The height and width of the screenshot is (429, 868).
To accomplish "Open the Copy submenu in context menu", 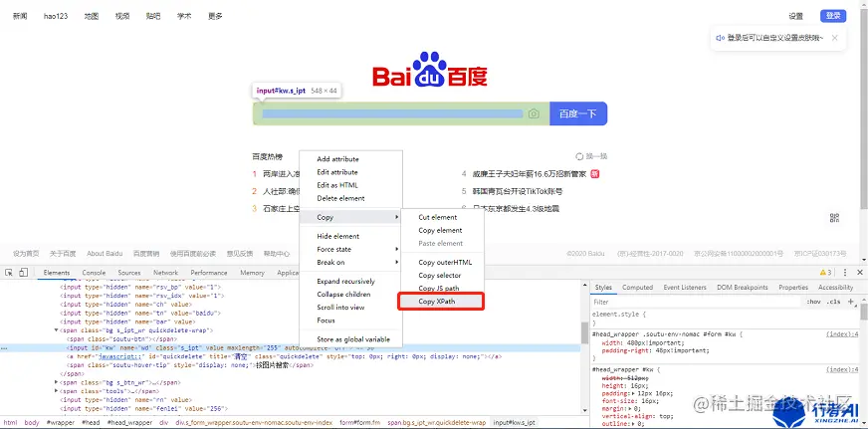I will (351, 217).
